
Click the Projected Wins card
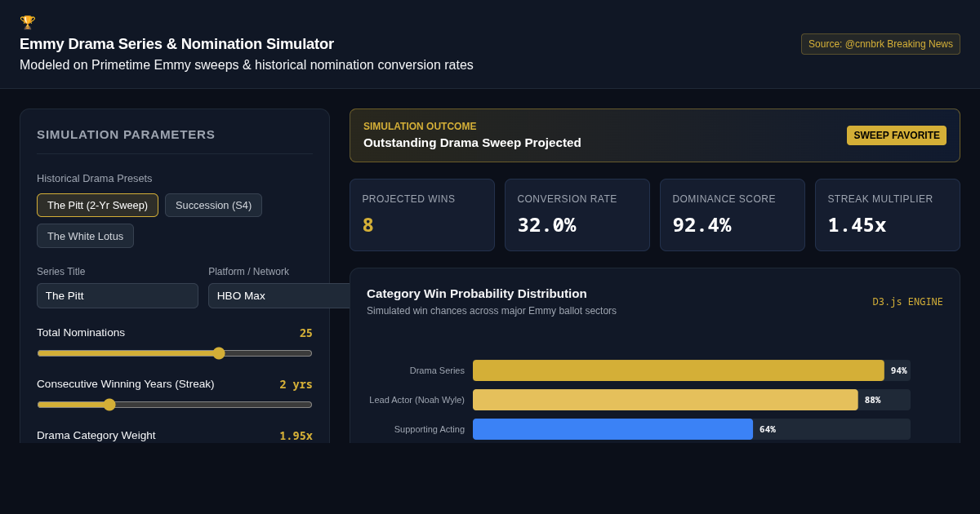422,215
